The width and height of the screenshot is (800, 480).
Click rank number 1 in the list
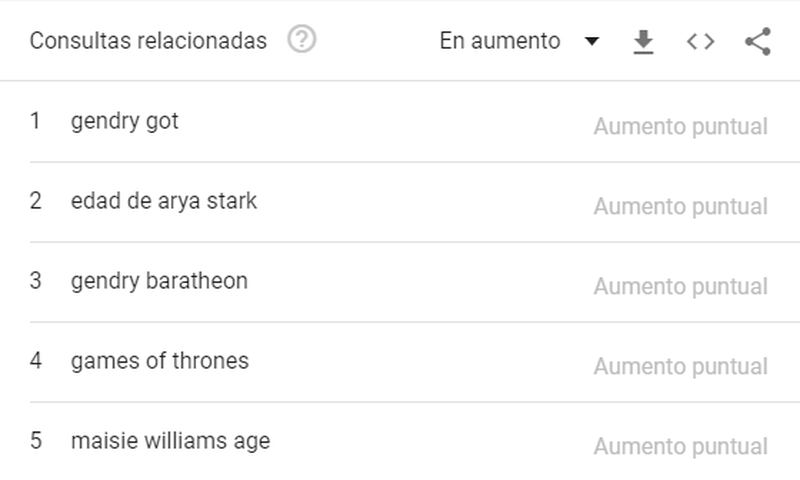click(35, 121)
